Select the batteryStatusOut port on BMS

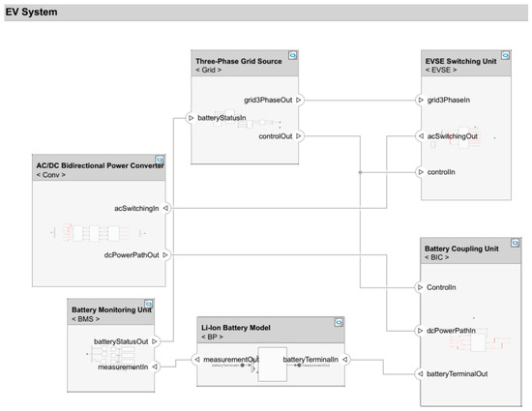click(155, 341)
